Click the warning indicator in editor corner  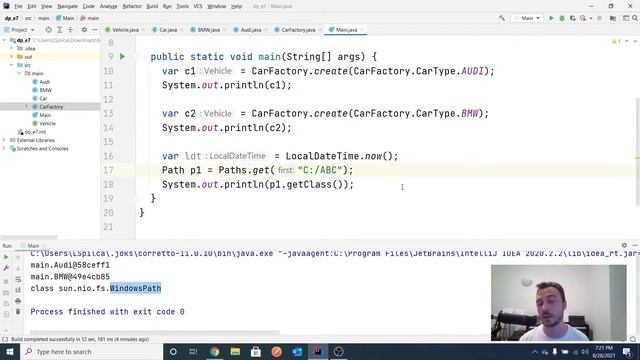616,42
